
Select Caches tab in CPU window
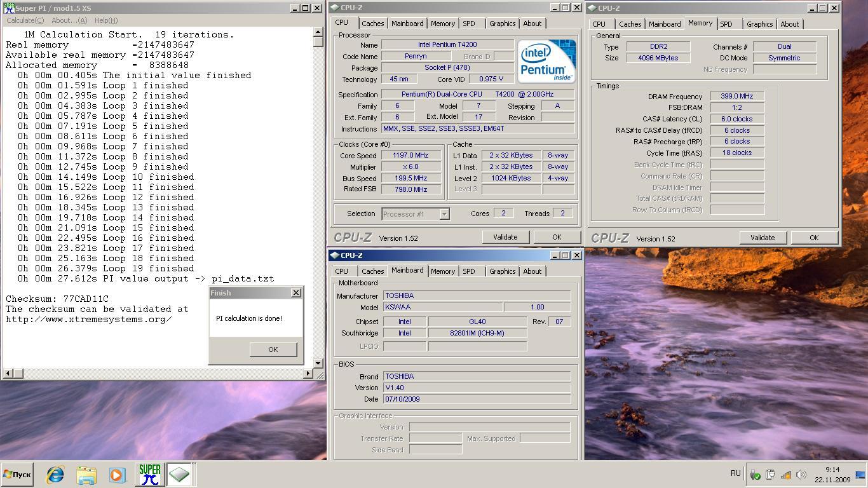373,24
